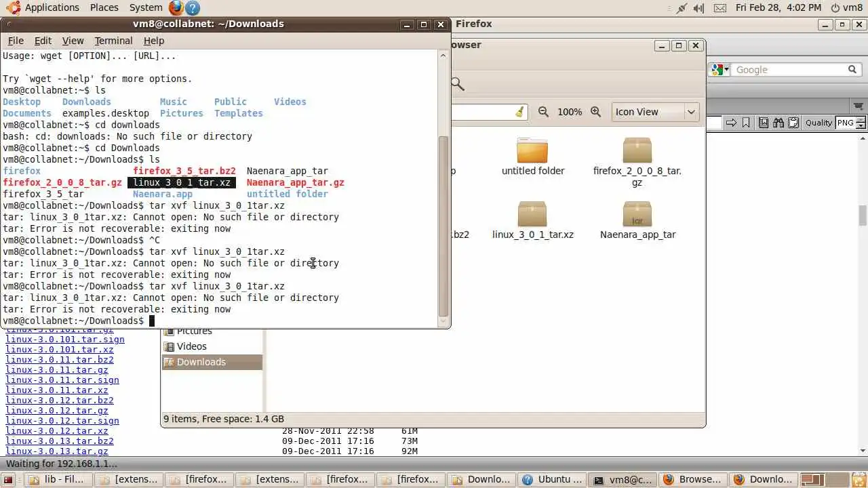Click '9 items, Free space: 1.4 GB' status text
The image size is (868, 488).
[x=224, y=419]
